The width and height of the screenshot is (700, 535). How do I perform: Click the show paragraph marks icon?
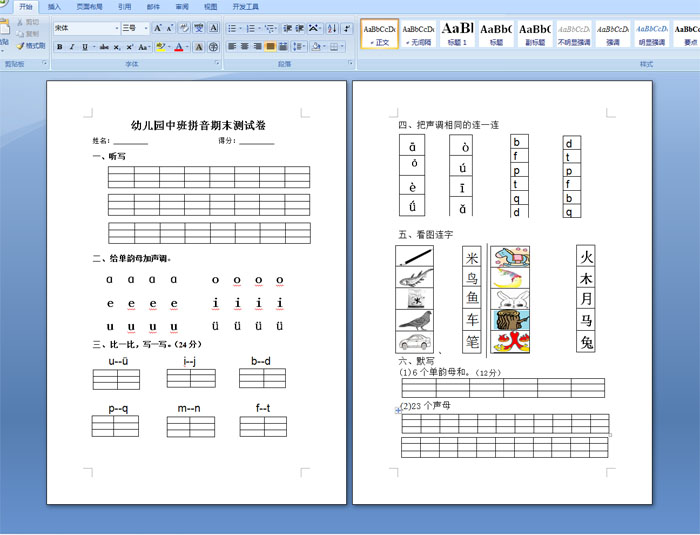pos(346,29)
